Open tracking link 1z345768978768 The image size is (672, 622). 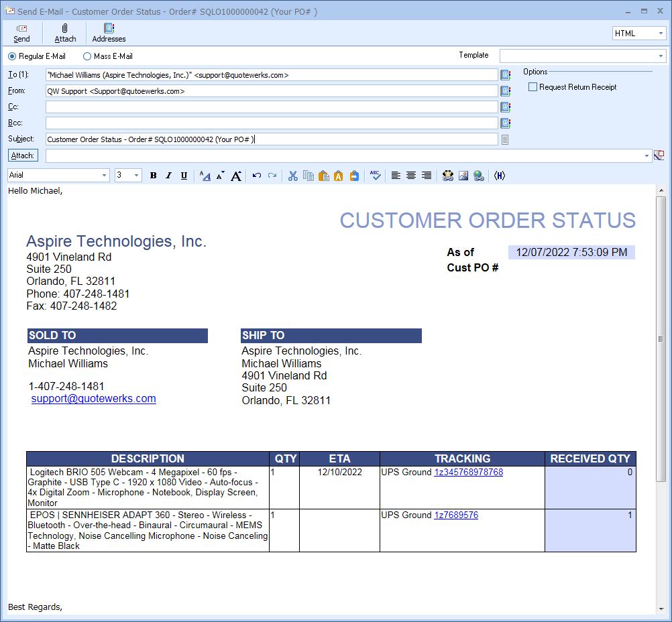point(468,473)
